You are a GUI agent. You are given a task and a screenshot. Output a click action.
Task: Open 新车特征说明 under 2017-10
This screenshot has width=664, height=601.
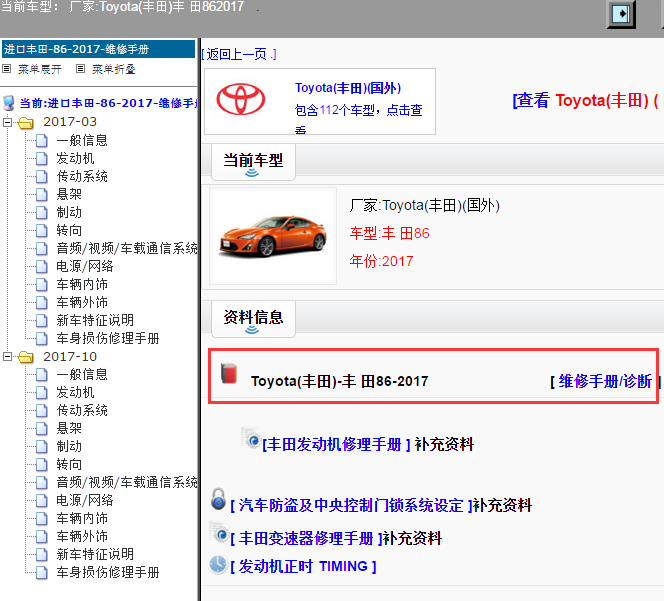[95, 554]
